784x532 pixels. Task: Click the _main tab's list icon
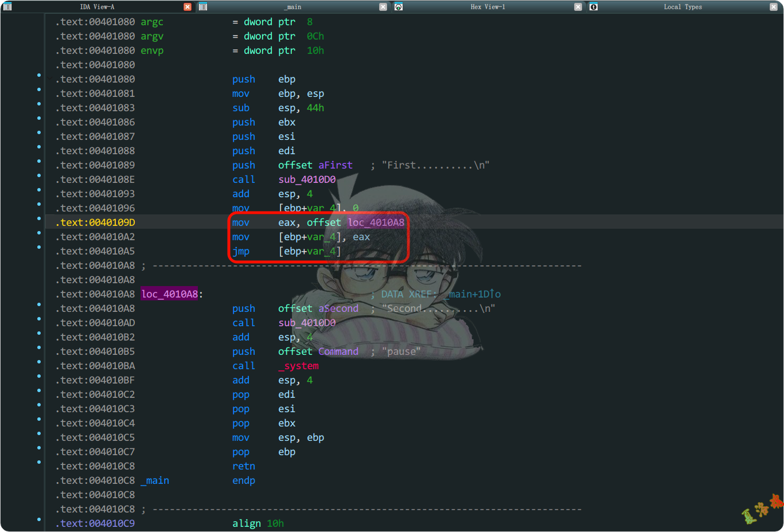pyautogui.click(x=203, y=7)
